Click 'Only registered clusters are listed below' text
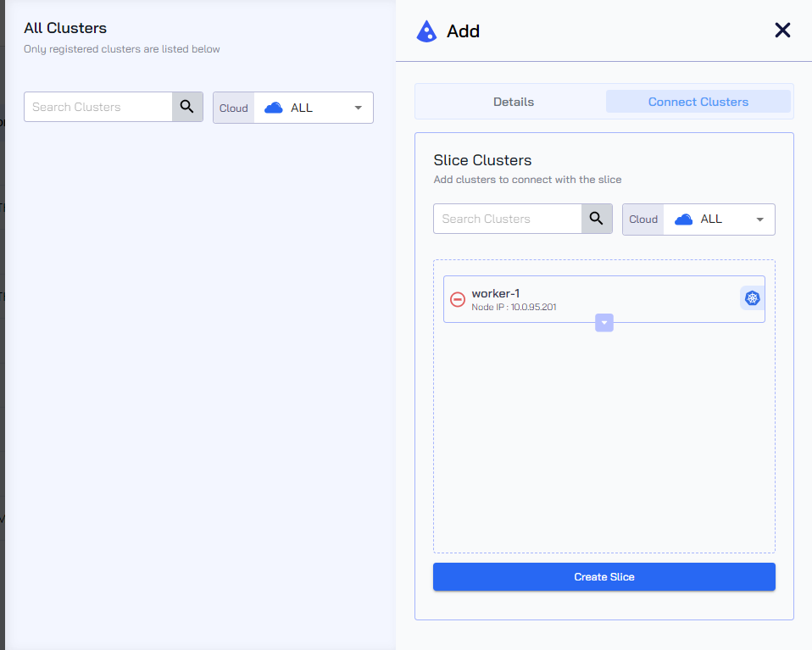812x650 pixels. tap(122, 49)
